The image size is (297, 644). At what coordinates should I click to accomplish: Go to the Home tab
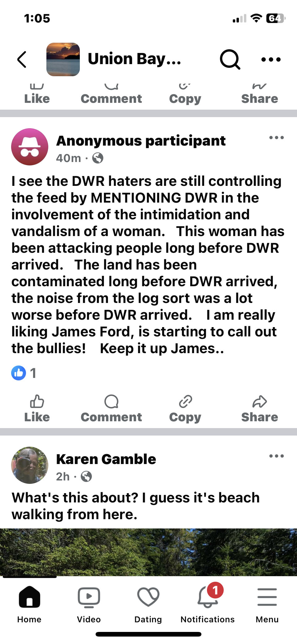click(29, 605)
